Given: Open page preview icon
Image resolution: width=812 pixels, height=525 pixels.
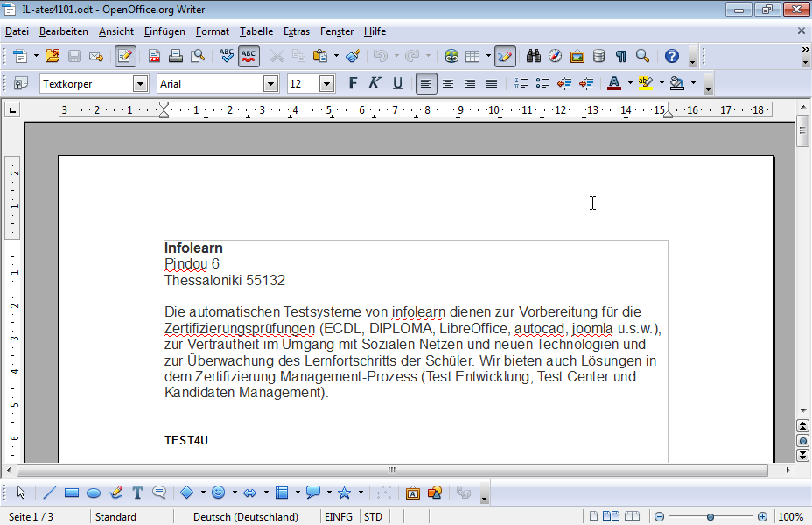Looking at the screenshot, I should (198, 56).
